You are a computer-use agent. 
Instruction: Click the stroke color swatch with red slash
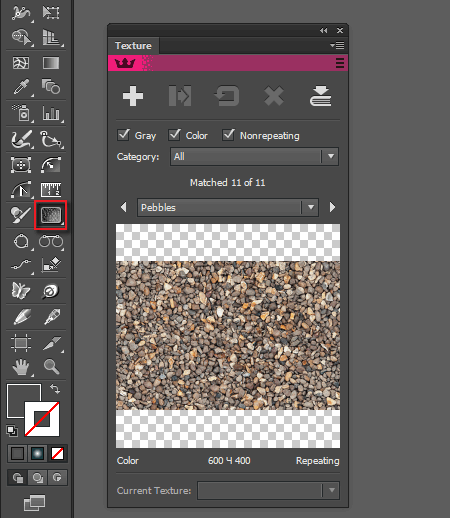pos(42,419)
